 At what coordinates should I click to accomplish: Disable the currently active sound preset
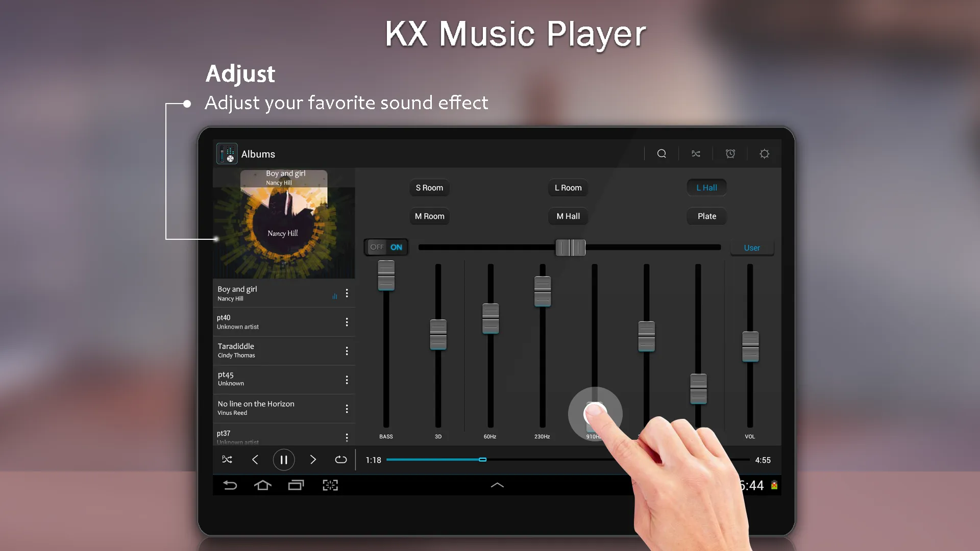pos(707,187)
